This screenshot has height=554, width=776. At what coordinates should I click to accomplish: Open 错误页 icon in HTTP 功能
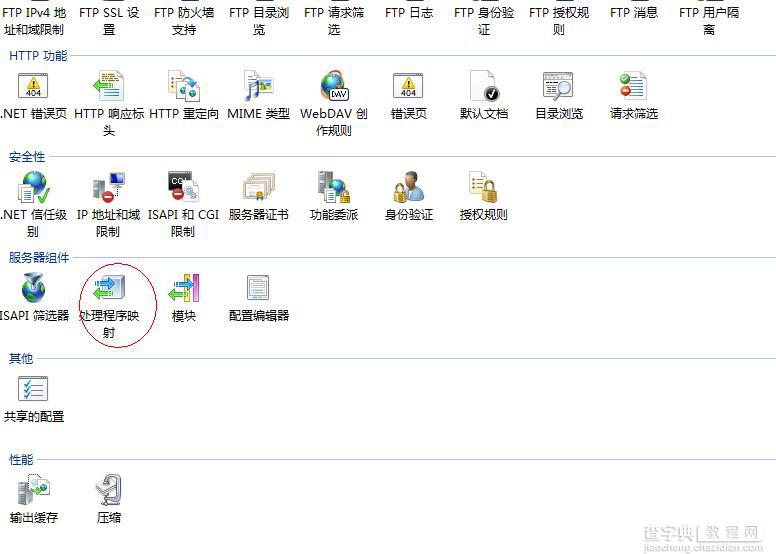pyautogui.click(x=408, y=86)
